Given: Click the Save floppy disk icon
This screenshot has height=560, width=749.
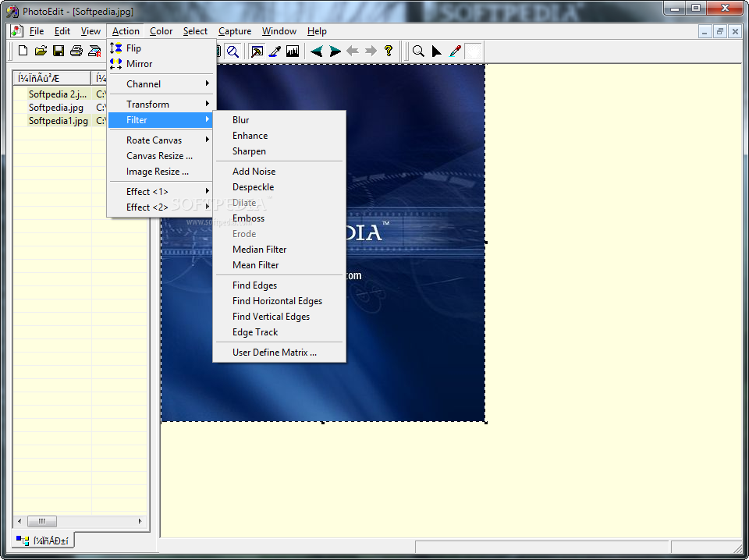Looking at the screenshot, I should tap(59, 51).
